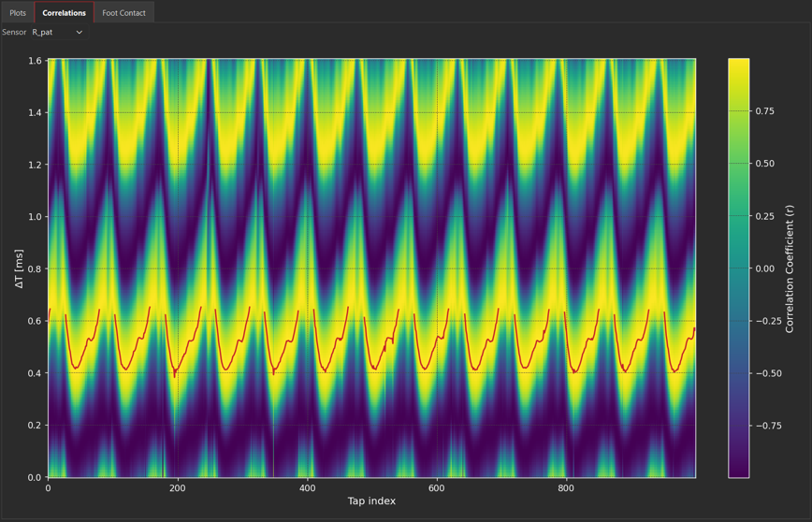This screenshot has width=812, height=522.
Task: Select the Correlations tab
Action: pos(65,12)
